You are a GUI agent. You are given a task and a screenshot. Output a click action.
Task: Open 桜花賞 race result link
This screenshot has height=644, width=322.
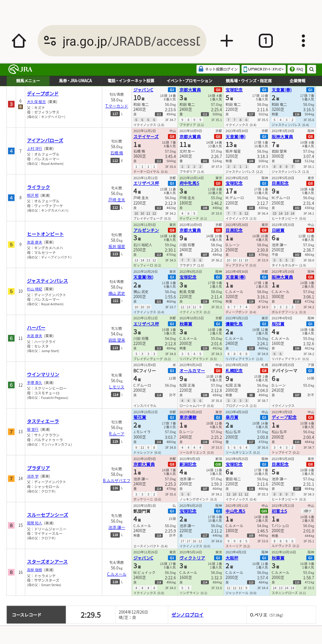coord(278,324)
